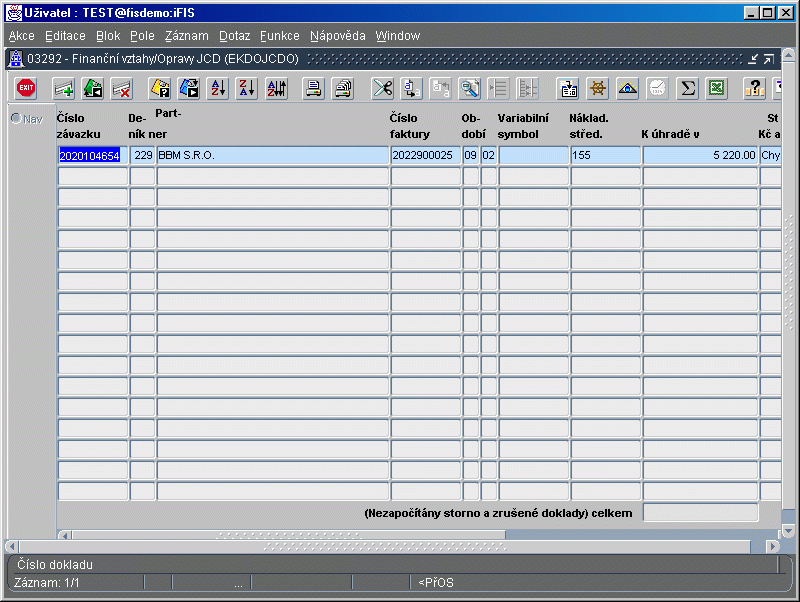
Task: Open the Akce menu
Action: point(21,36)
